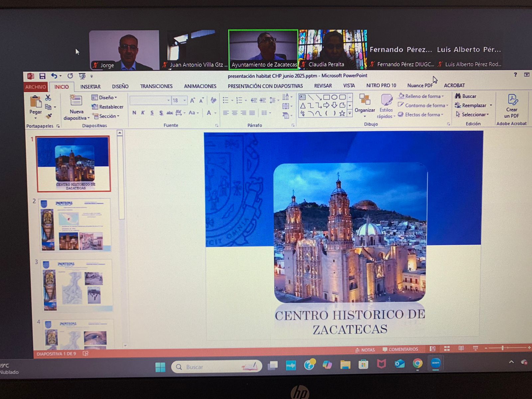
Task: Click the Organizar arrange icon
Action: [365, 100]
